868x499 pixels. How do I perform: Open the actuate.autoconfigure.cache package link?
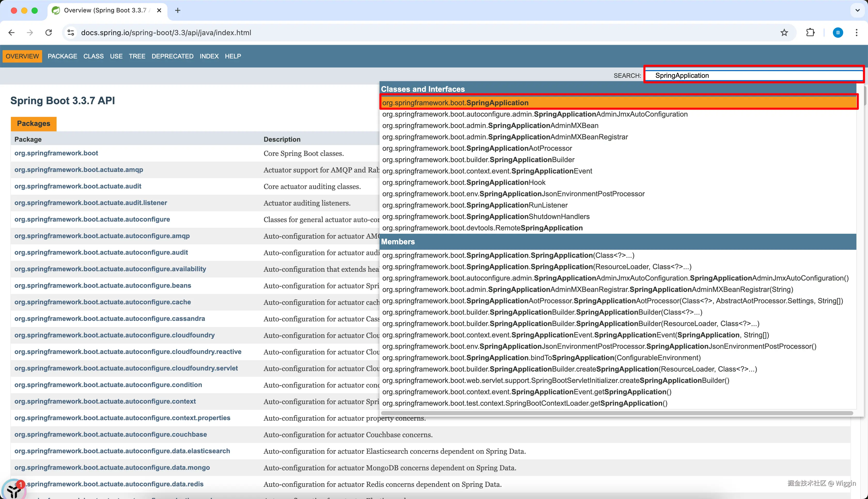[x=102, y=302]
